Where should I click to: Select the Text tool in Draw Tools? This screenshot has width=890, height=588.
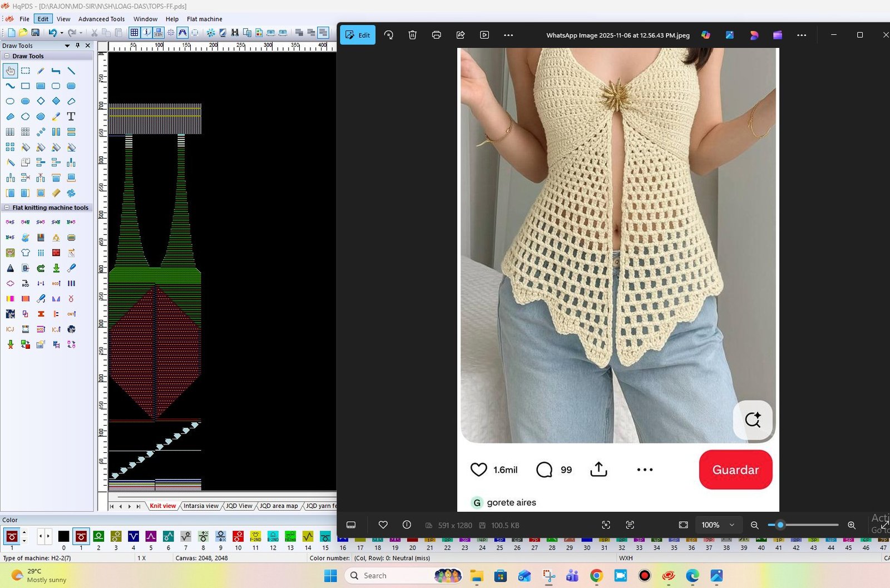point(71,117)
